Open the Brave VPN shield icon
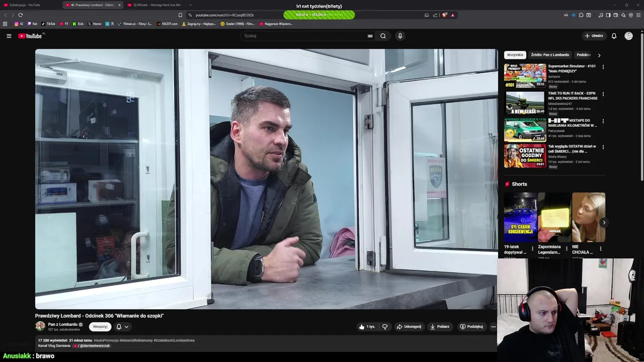This screenshot has height=362, width=644. coord(631,15)
